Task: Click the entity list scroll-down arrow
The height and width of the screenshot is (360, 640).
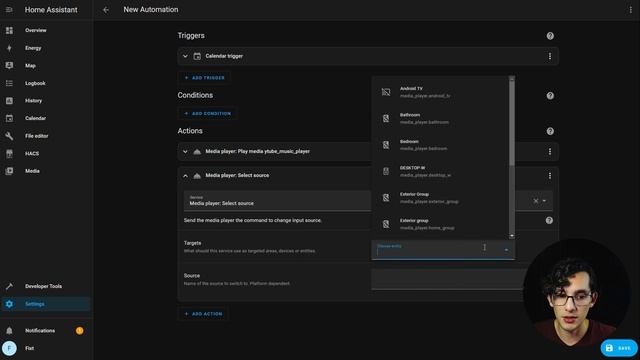Action: [x=512, y=236]
